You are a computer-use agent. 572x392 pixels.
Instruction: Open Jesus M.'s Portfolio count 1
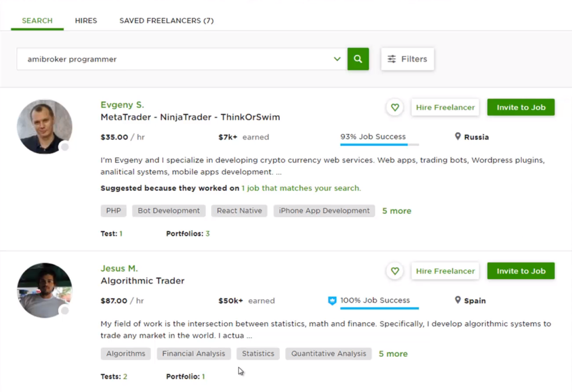(203, 377)
